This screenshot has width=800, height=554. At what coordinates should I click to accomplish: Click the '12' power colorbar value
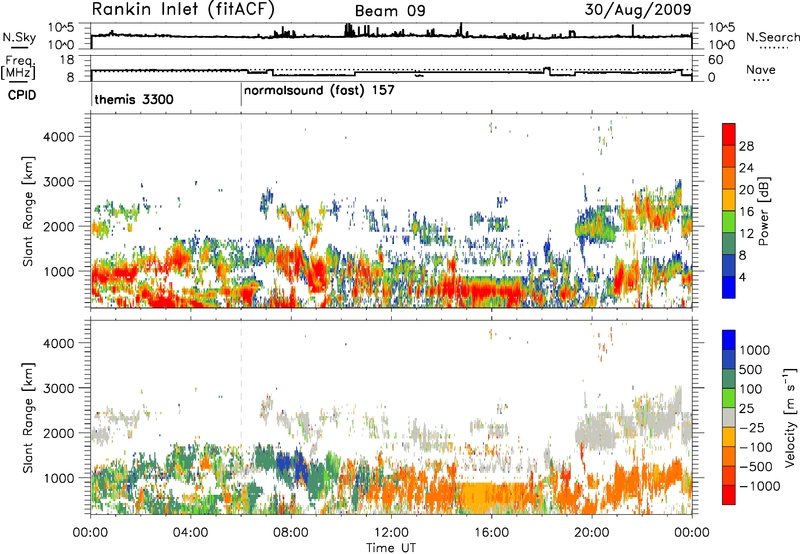pyautogui.click(x=746, y=234)
